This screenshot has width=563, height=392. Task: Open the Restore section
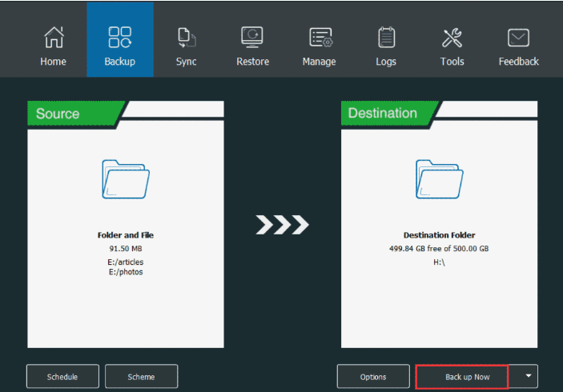pyautogui.click(x=252, y=46)
